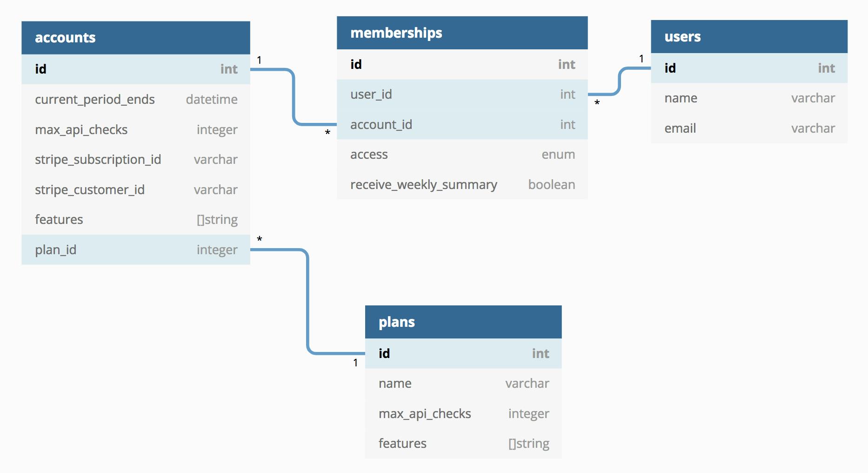Click the email field in users table
Viewport: 868px width, 473px height.
click(x=749, y=128)
